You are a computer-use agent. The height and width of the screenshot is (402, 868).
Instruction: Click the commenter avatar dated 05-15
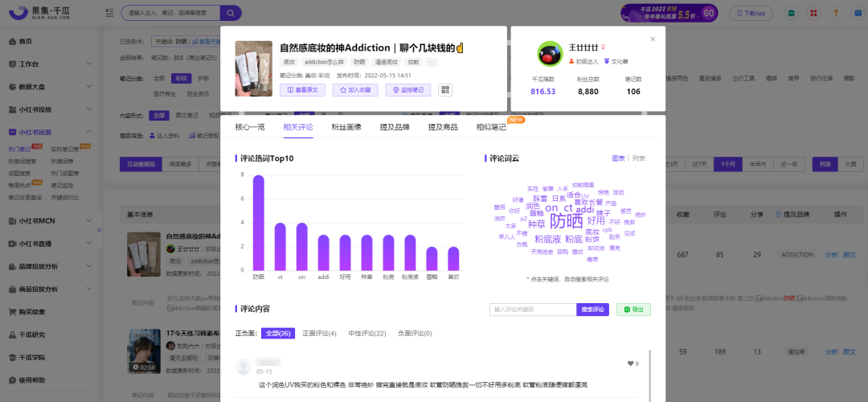pos(244,367)
